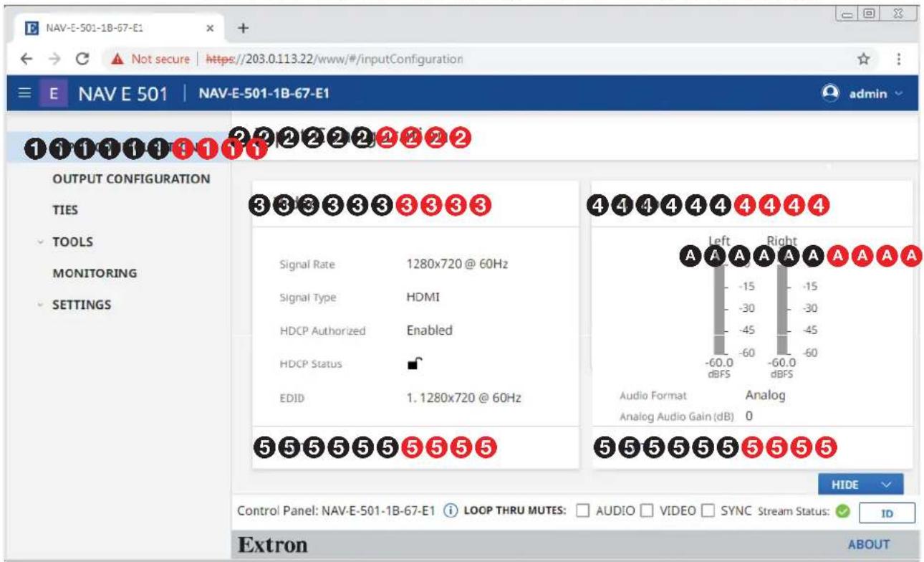
Task: Open Output Configuration page
Action: pos(132,178)
